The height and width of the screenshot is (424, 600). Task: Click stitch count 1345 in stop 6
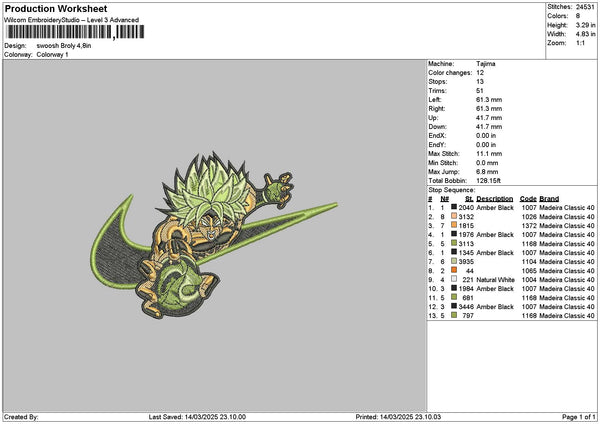pos(466,253)
